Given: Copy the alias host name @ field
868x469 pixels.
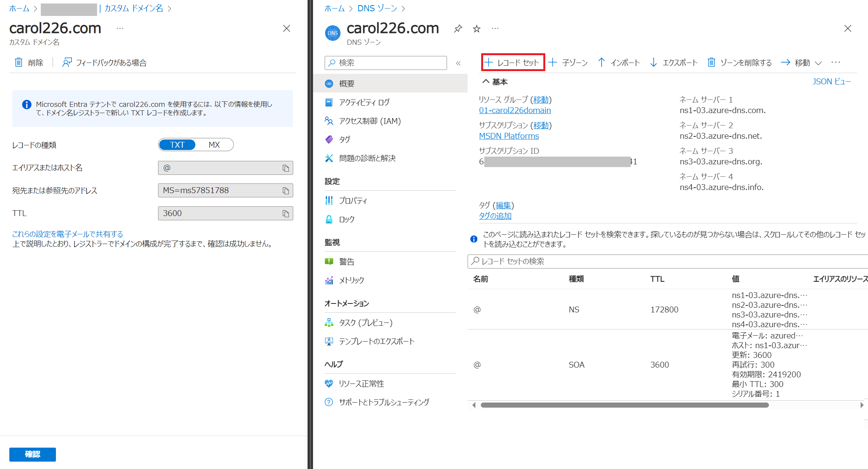Looking at the screenshot, I should click(286, 168).
